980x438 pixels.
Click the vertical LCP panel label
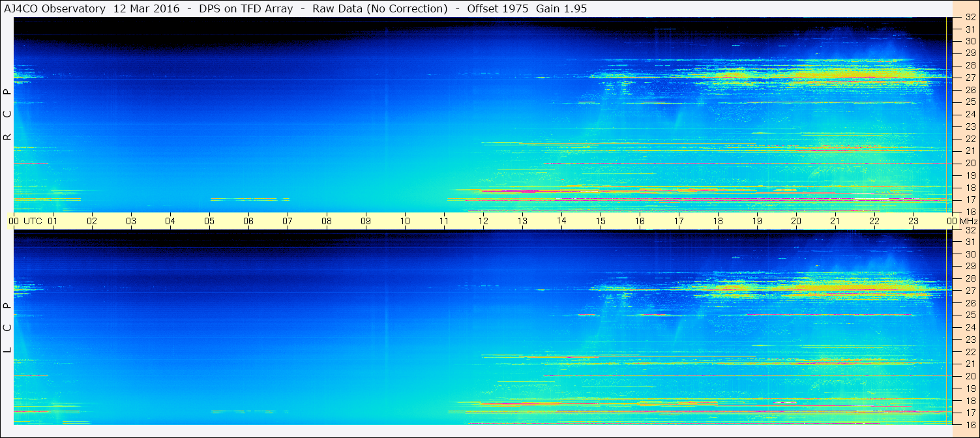(8, 327)
